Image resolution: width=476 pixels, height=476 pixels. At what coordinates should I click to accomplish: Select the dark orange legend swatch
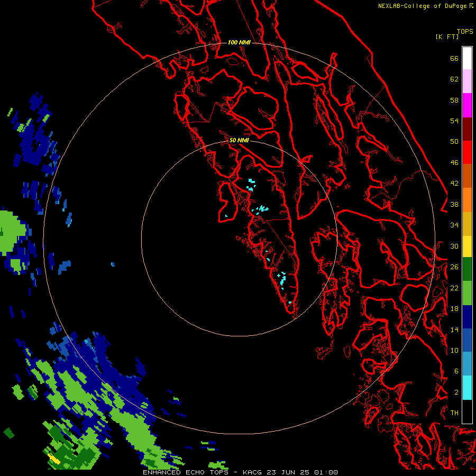click(x=467, y=176)
